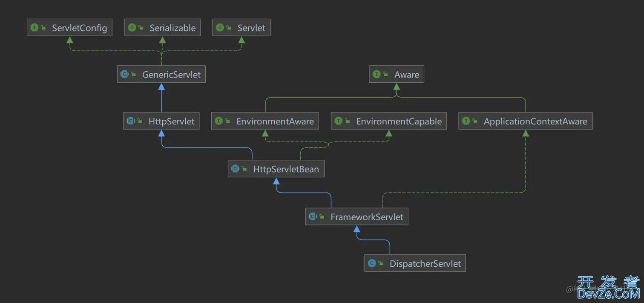
Task: Select the Servlet interface label text
Action: point(251,28)
